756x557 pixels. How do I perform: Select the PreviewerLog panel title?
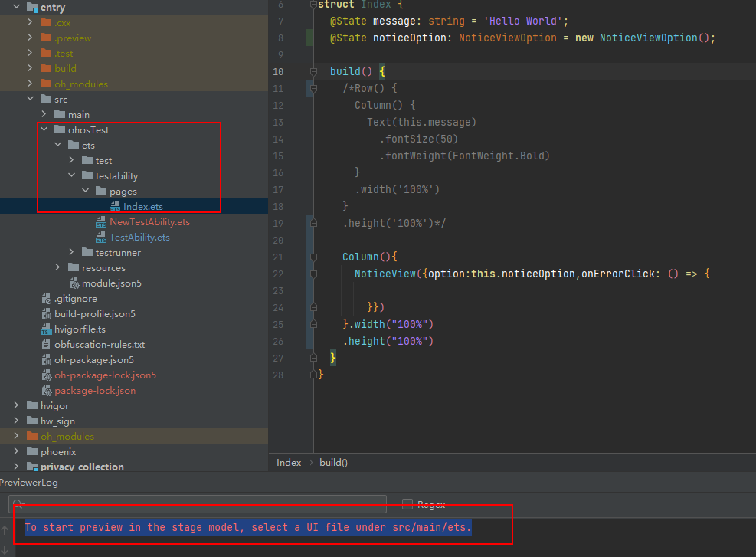tap(29, 483)
